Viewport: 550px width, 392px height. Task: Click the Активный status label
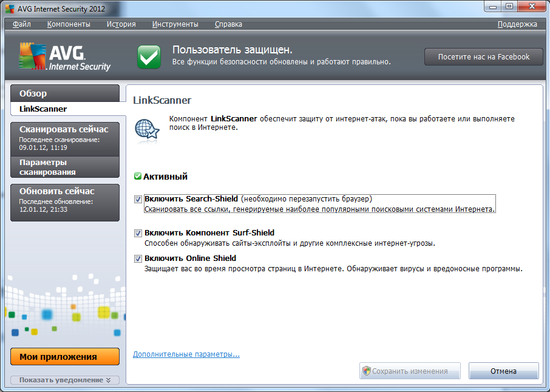click(x=165, y=177)
